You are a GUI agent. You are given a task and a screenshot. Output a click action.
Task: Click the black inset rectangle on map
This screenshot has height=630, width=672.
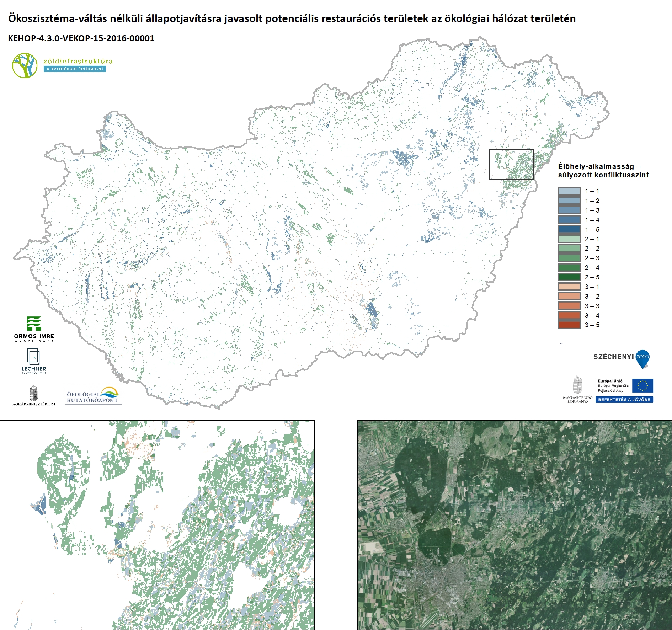(x=512, y=150)
